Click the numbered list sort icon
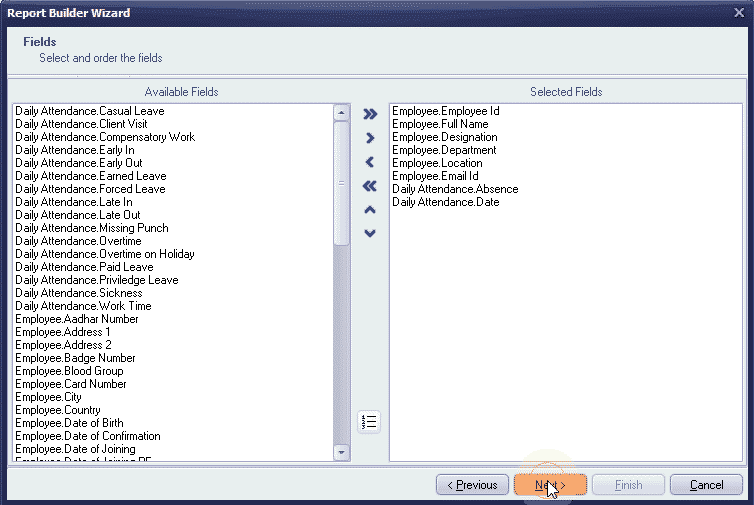The width and height of the screenshot is (754, 505). [369, 422]
